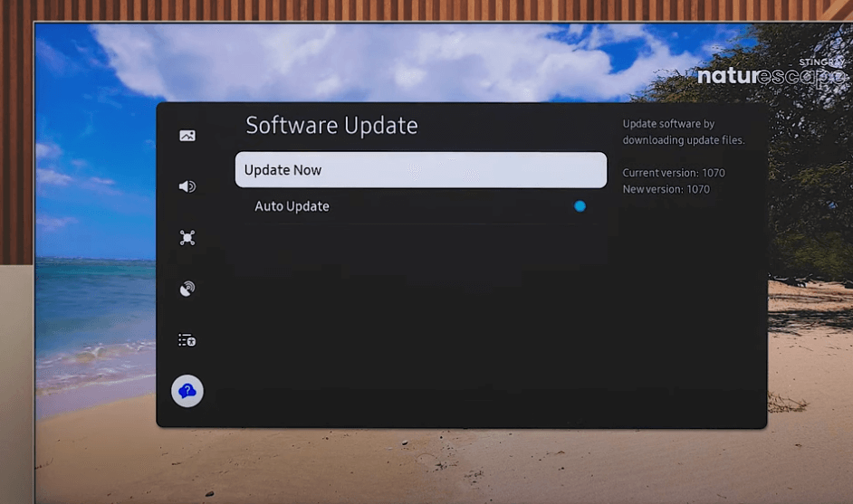Viewport: 853px width, 504px height.
Task: Click the ocean waves on the left
Action: coord(91,353)
